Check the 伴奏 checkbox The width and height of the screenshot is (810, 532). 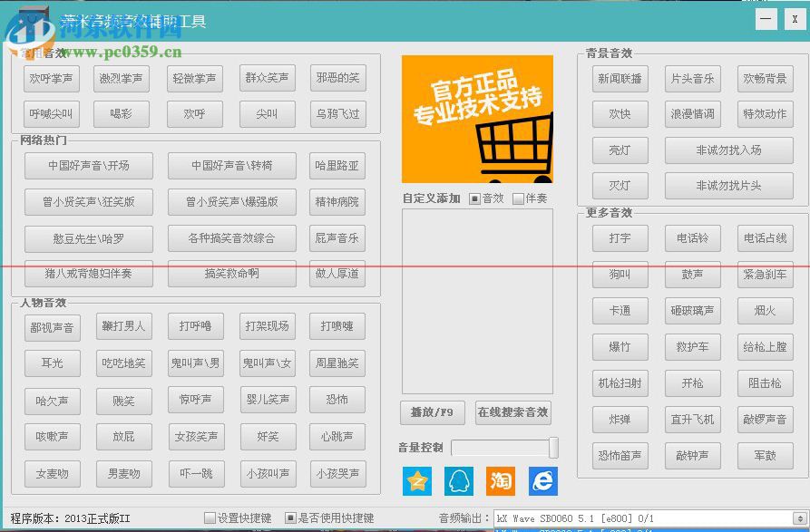point(519,198)
